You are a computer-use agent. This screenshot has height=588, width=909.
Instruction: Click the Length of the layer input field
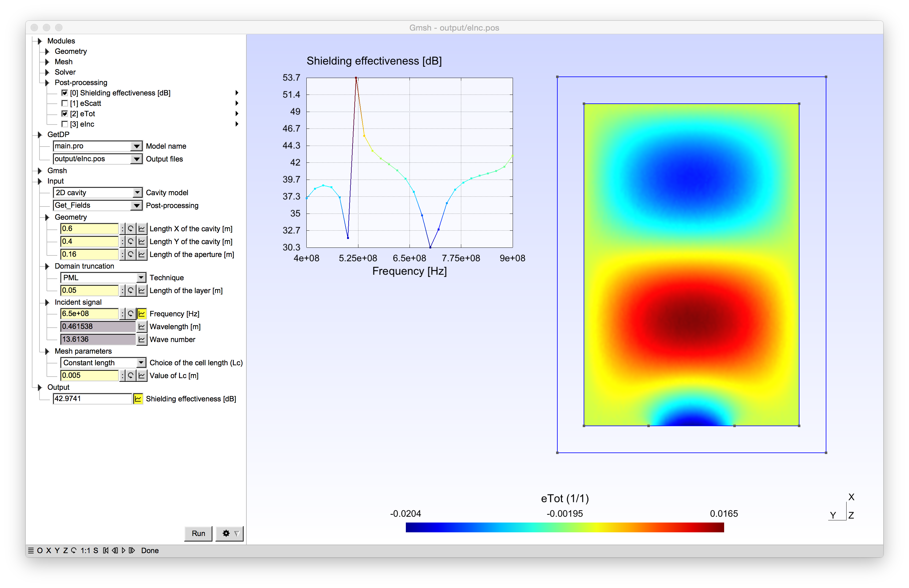89,291
